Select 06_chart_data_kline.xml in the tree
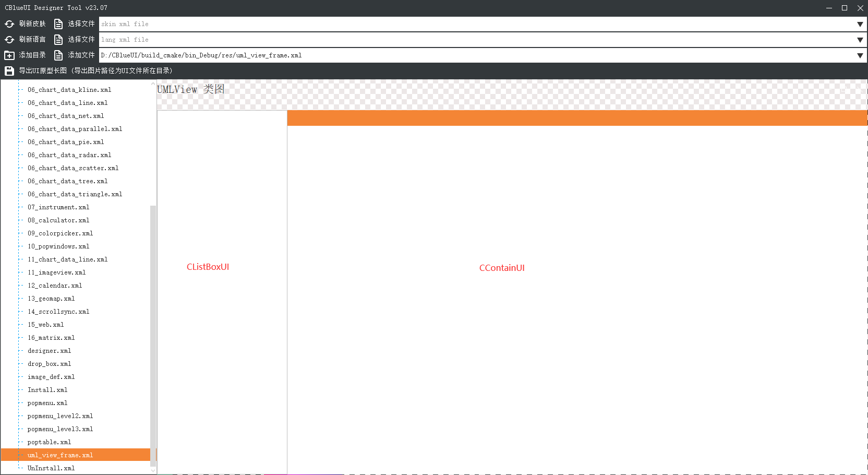Viewport: 868px width, 475px height. (x=69, y=90)
